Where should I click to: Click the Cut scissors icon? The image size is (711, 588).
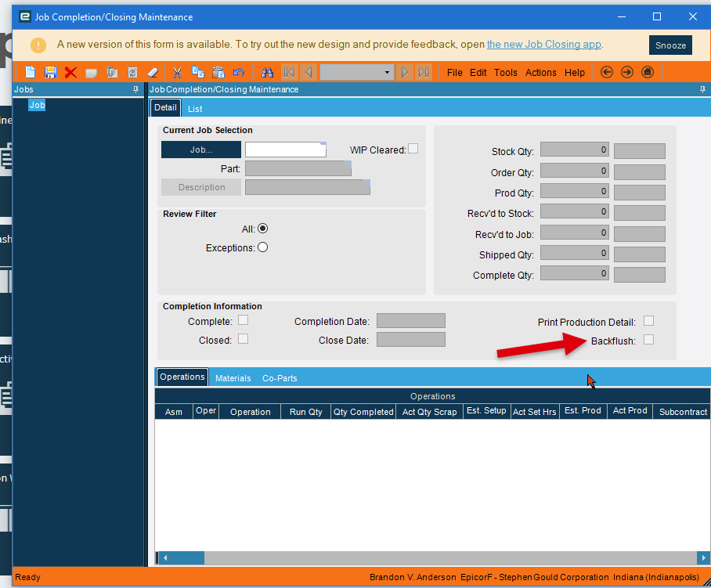pyautogui.click(x=177, y=73)
